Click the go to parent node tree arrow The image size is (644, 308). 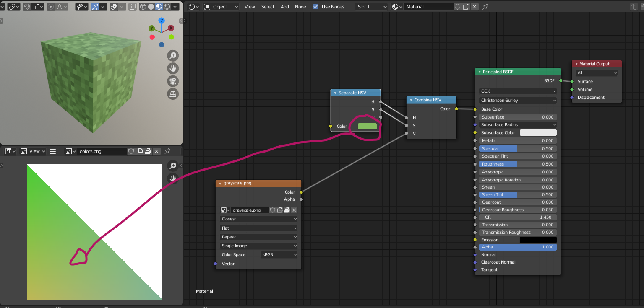[x=634, y=7]
